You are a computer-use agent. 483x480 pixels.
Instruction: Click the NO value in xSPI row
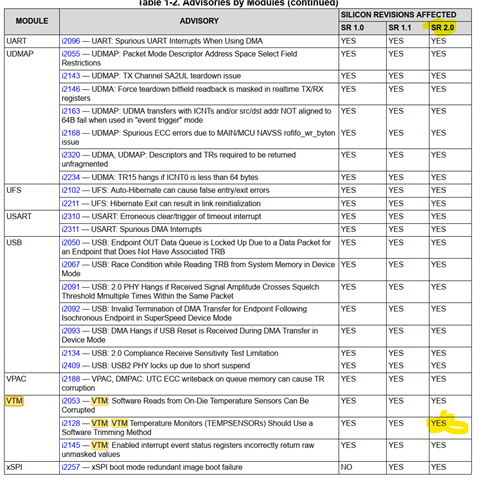346,467
